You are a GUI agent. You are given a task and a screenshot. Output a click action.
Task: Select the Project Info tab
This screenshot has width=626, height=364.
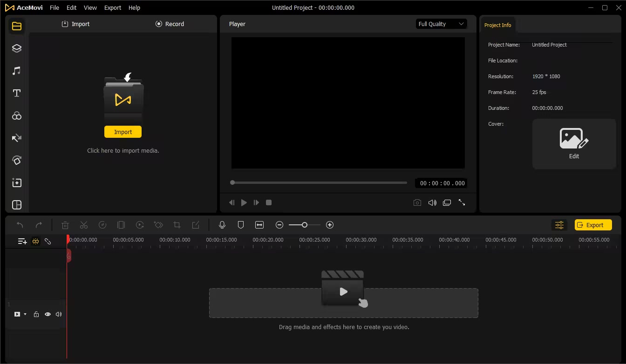pyautogui.click(x=497, y=25)
